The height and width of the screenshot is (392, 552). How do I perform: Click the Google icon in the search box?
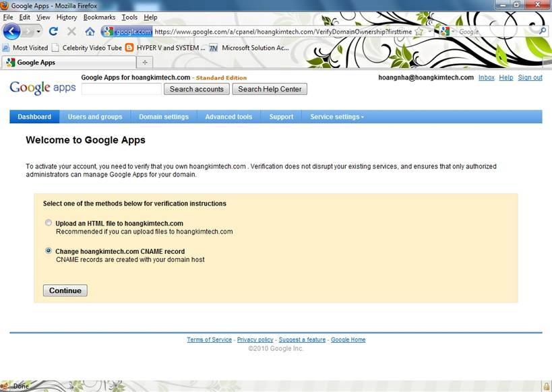click(x=445, y=32)
